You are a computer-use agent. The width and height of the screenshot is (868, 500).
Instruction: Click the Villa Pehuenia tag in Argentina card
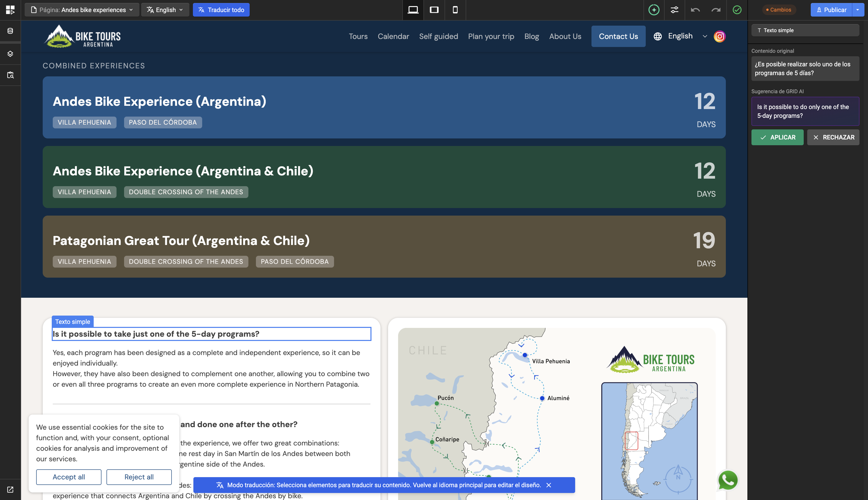[84, 122]
